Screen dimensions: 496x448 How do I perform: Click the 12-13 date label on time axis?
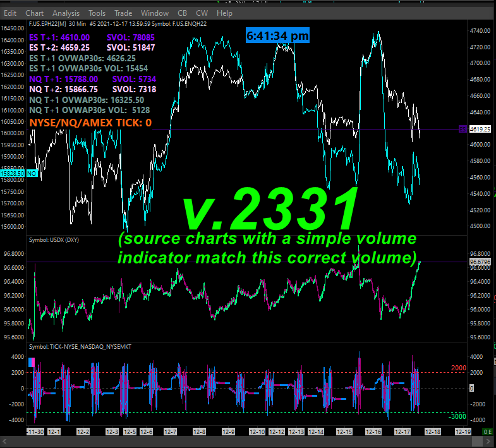click(x=296, y=432)
